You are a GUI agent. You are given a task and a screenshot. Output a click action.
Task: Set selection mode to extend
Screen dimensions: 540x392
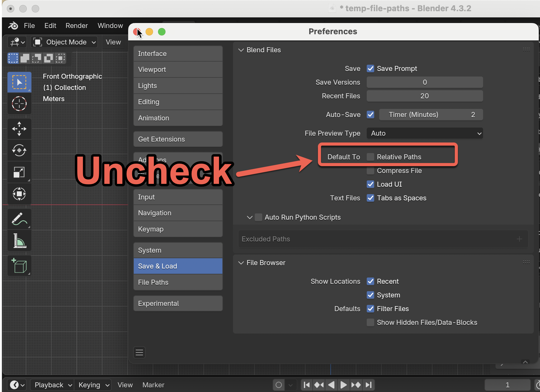(x=25, y=58)
